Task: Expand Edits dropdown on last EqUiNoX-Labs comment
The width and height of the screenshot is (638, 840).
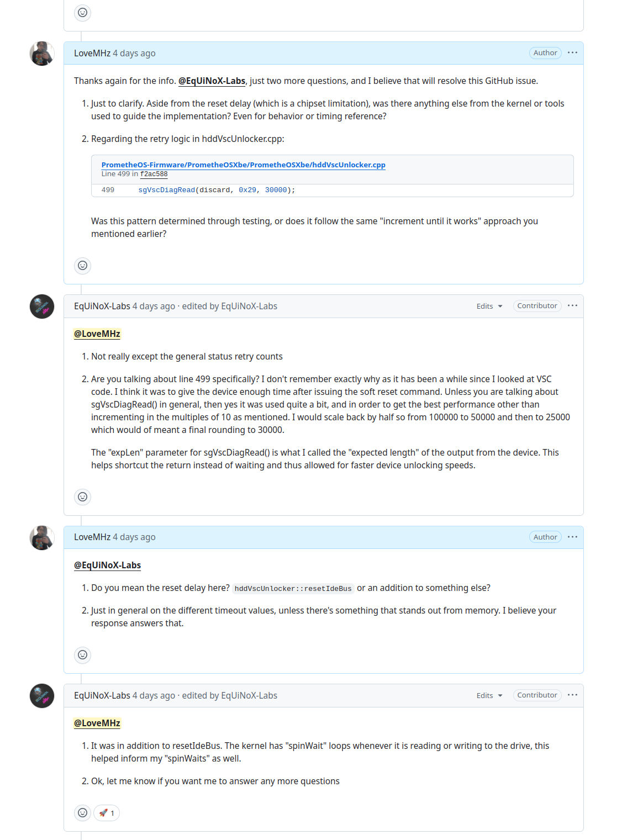Action: (x=489, y=695)
